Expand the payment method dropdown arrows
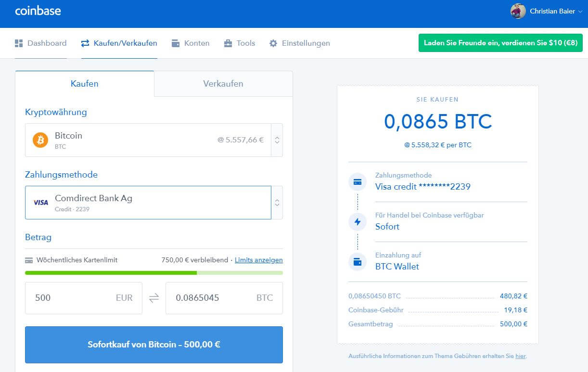The image size is (588, 372). tap(277, 203)
